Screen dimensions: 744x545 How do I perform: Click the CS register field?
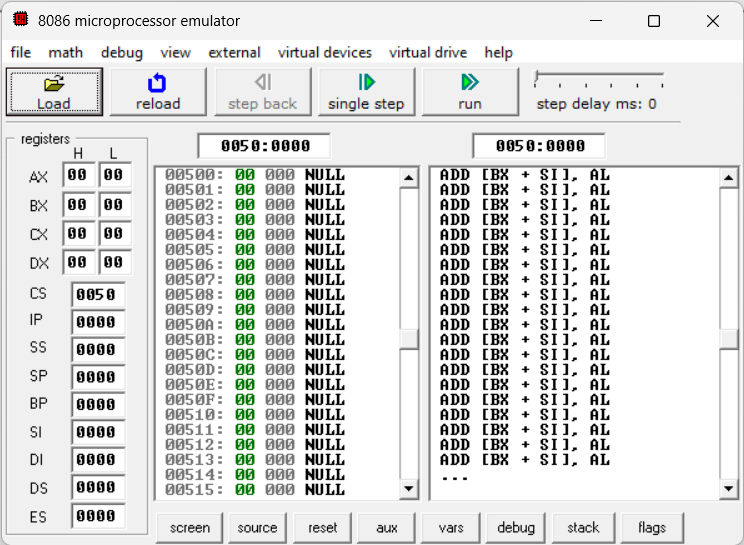(98, 295)
